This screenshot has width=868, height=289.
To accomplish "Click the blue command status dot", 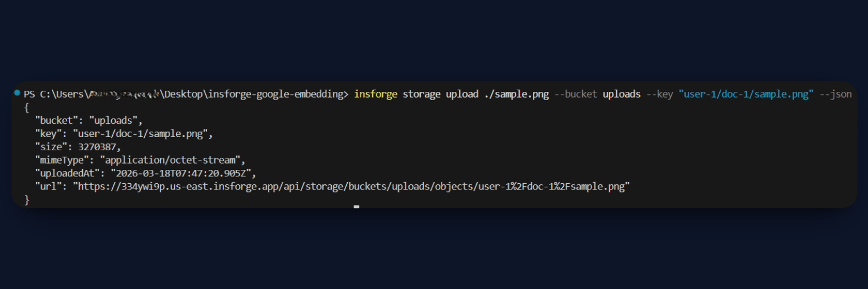I will [x=17, y=93].
